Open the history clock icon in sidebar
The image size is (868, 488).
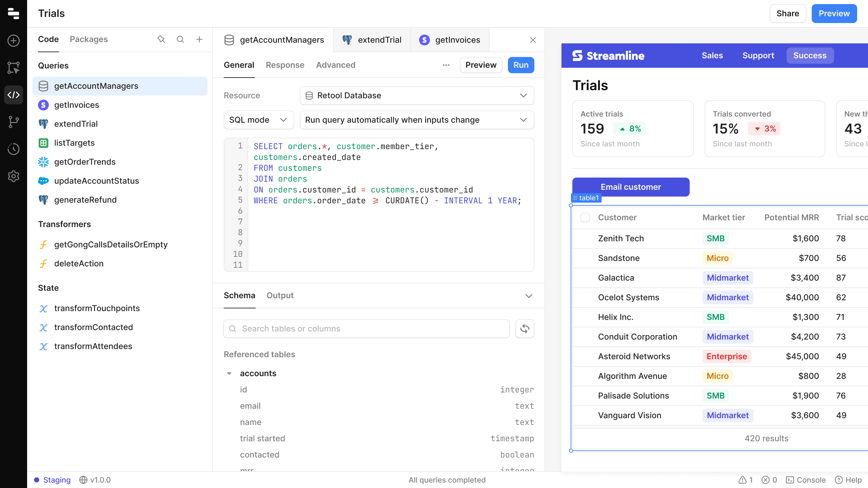(x=14, y=149)
